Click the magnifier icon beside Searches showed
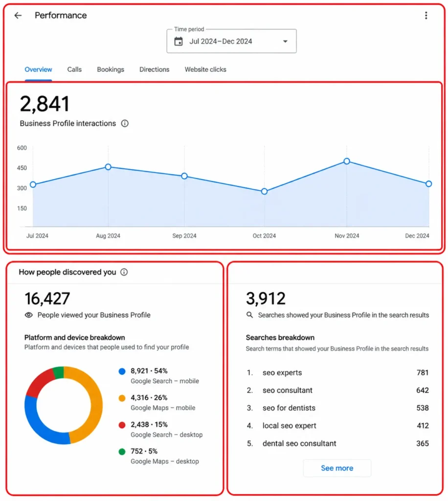448x501 pixels. 250,315
